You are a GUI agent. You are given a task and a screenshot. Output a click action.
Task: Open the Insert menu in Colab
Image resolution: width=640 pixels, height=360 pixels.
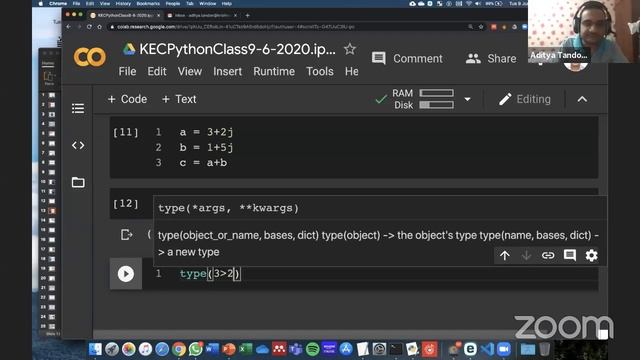[227, 71]
